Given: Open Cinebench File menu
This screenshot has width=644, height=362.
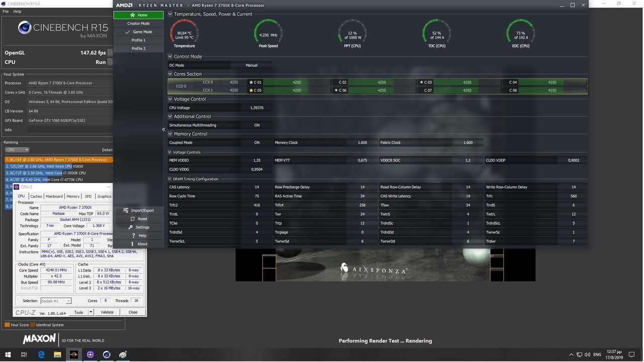Looking at the screenshot, I should click(6, 11).
